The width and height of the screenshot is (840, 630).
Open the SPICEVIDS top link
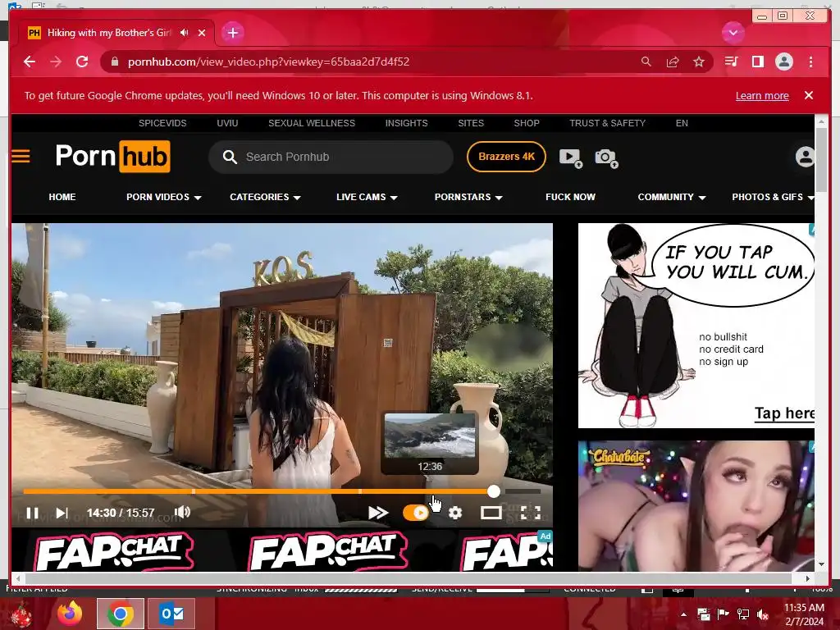click(162, 123)
